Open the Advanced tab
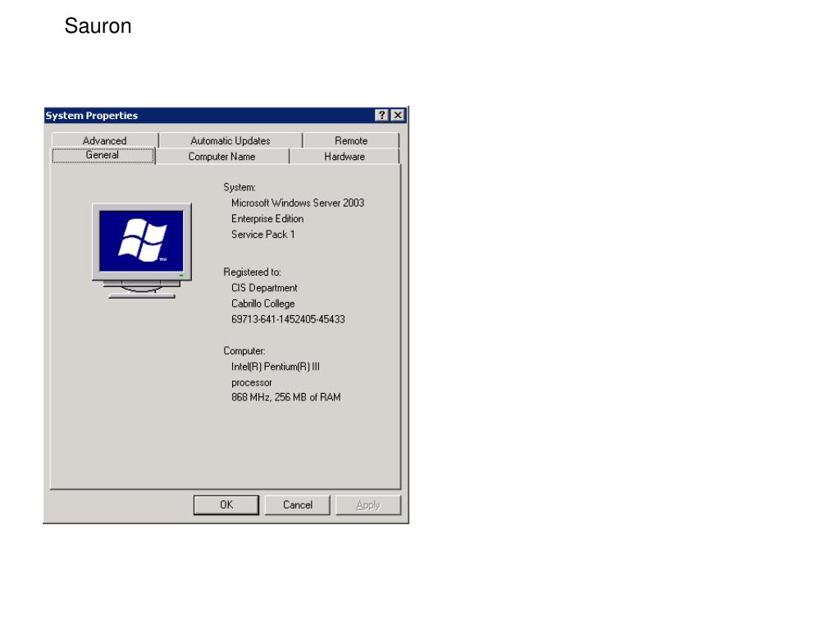 tap(104, 140)
